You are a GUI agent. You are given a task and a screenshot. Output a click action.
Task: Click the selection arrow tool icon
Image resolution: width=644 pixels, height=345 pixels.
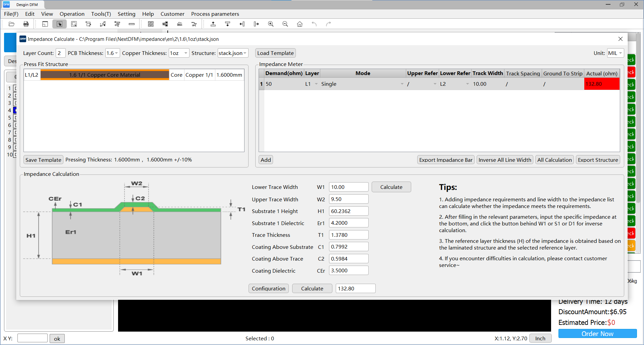(x=59, y=24)
